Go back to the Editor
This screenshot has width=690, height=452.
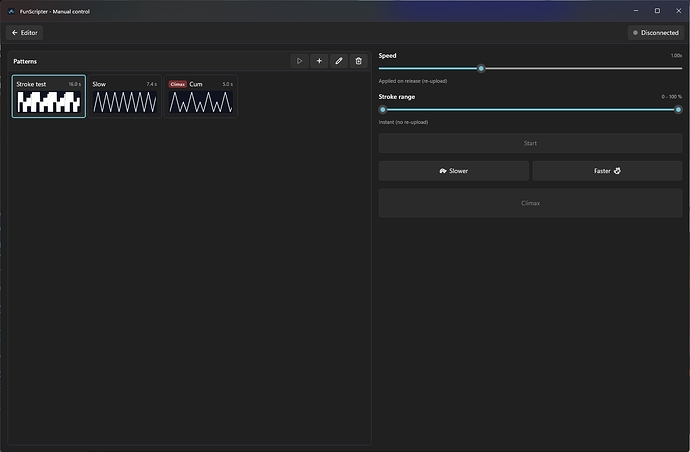pos(25,33)
